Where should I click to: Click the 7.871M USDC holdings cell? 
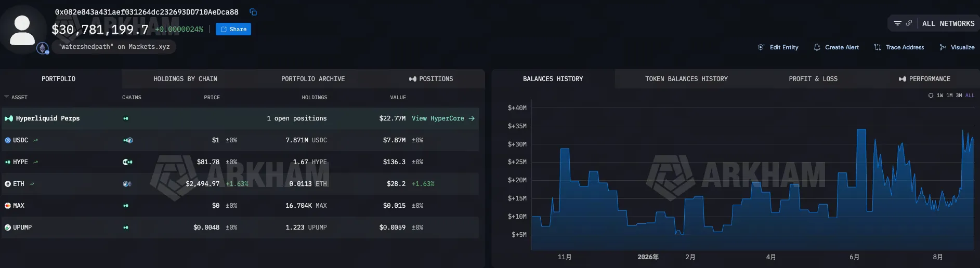pos(306,140)
